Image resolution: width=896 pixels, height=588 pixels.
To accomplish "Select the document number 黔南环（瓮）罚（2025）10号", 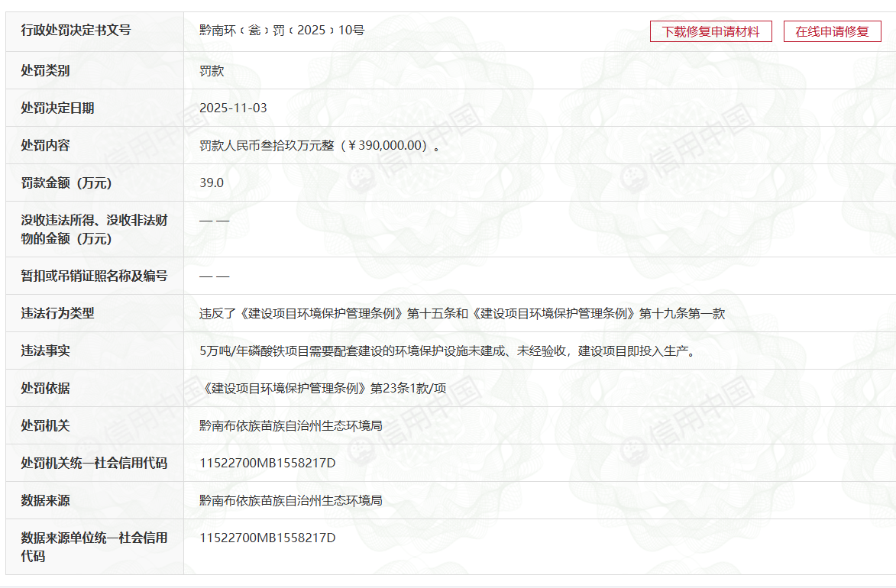I will [282, 31].
